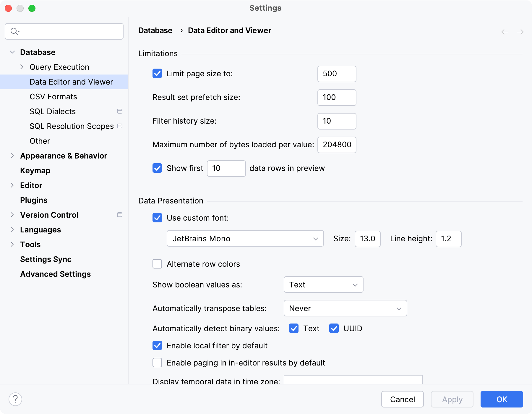This screenshot has height=414, width=532.
Task: Click the forward navigation arrow
Action: [x=520, y=32]
